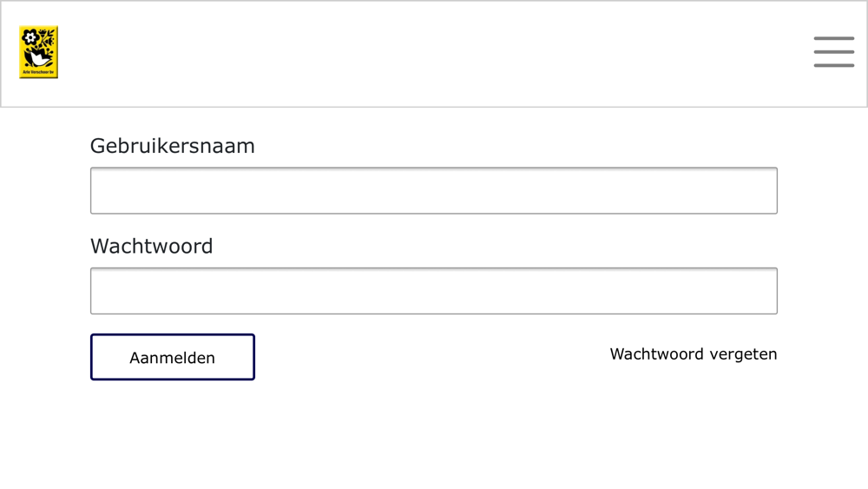Viewport: 868px width, 489px height.
Task: Focus the Wachtwoord input field
Action: point(434,291)
